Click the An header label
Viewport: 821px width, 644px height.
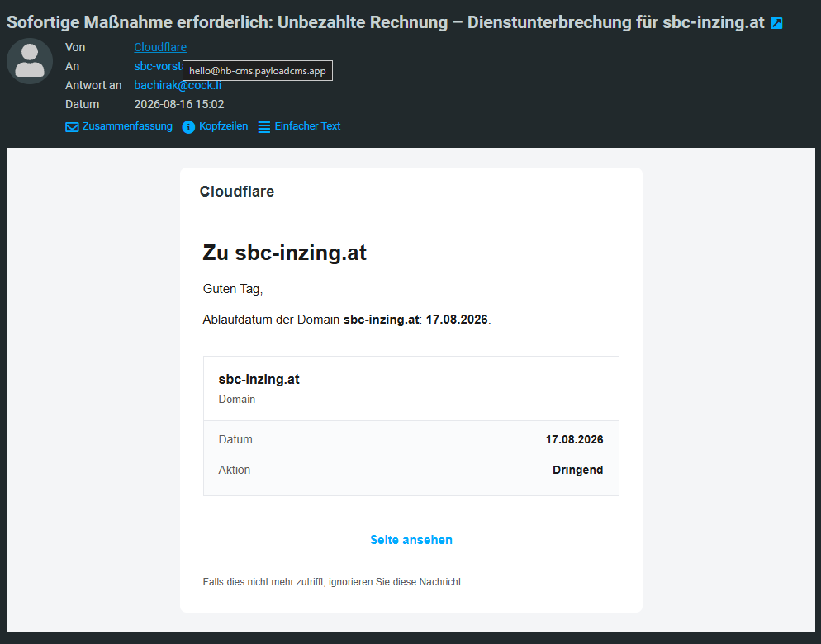(x=72, y=66)
